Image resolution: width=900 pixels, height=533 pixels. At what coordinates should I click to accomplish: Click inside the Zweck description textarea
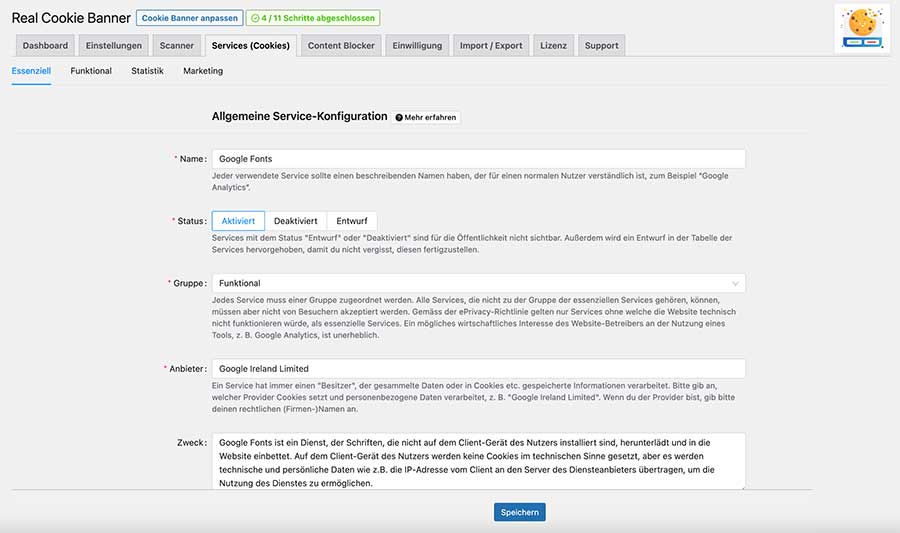478,461
